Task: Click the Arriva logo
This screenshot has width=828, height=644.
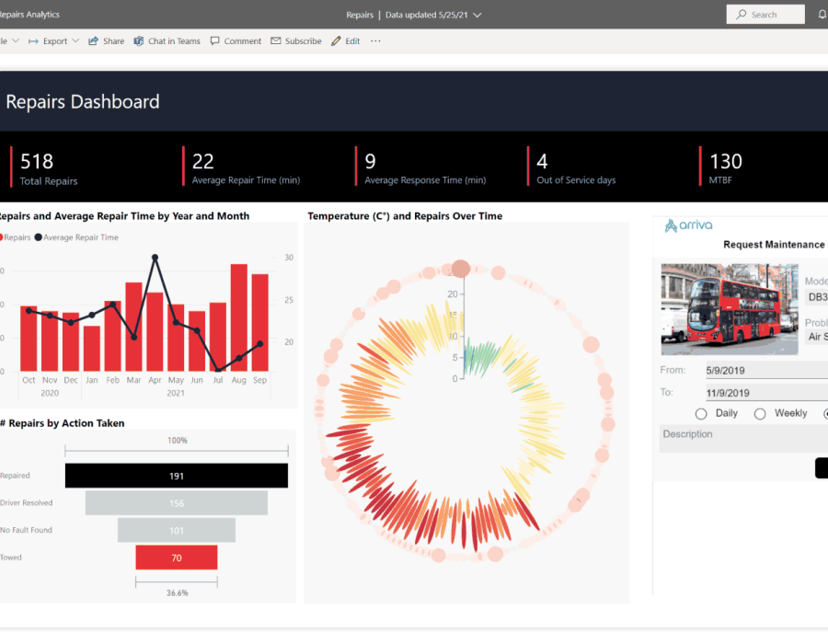Action: click(688, 225)
